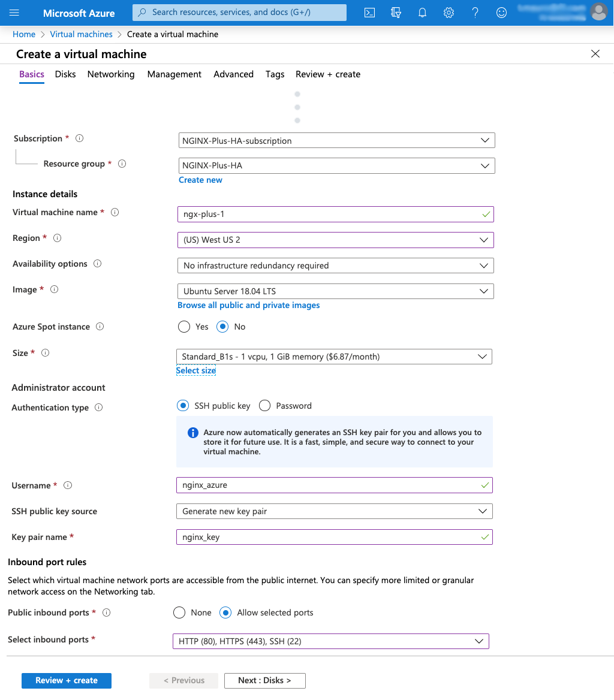
Task: Select None for public inbound ports
Action: pyautogui.click(x=179, y=612)
